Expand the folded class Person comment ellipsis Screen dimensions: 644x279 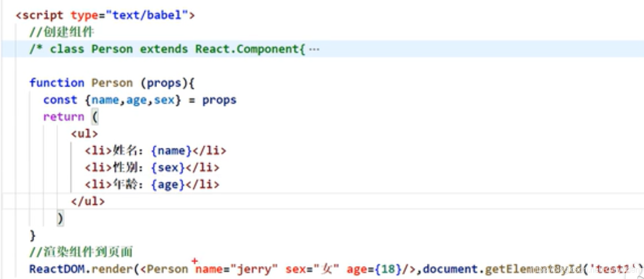pyautogui.click(x=314, y=49)
